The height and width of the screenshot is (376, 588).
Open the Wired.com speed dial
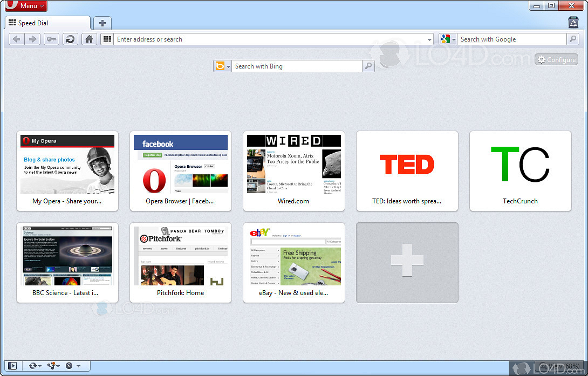(x=294, y=171)
